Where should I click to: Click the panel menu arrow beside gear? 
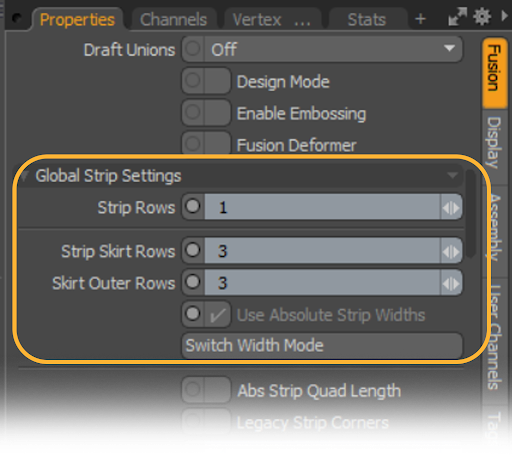coord(504,16)
